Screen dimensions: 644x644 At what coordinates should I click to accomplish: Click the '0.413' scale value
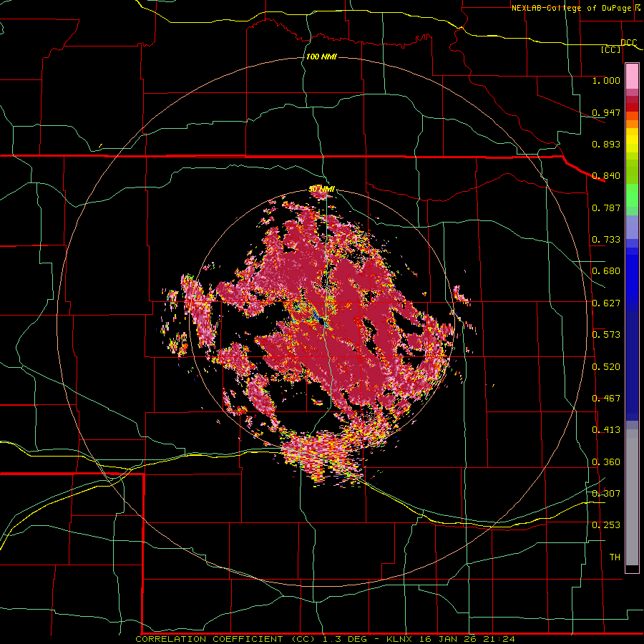pyautogui.click(x=606, y=430)
